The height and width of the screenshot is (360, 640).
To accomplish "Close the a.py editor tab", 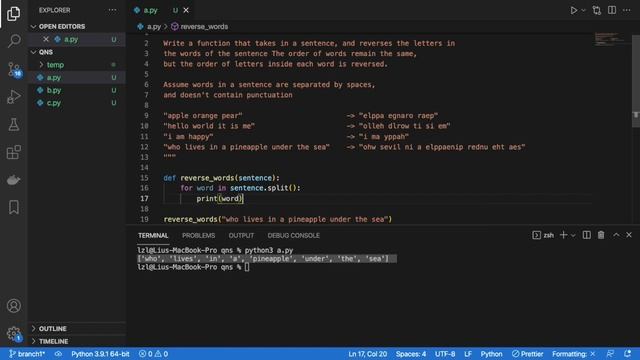I will (186, 10).
